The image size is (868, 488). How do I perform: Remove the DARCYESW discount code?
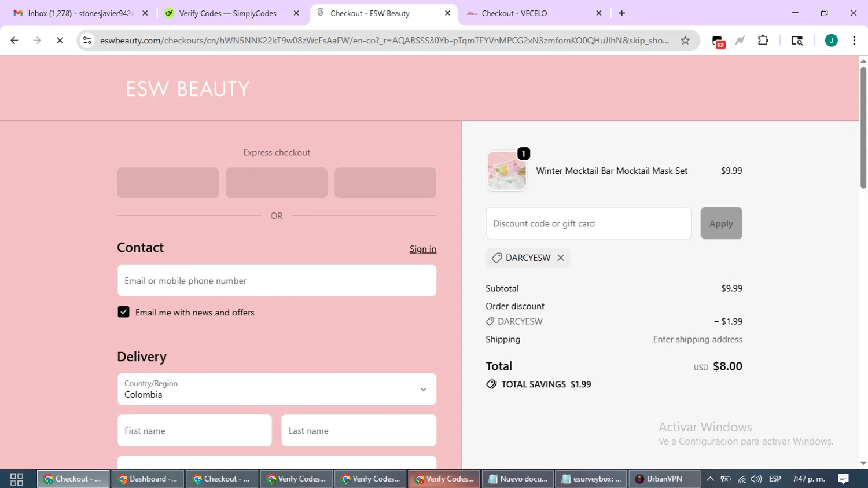[561, 258]
